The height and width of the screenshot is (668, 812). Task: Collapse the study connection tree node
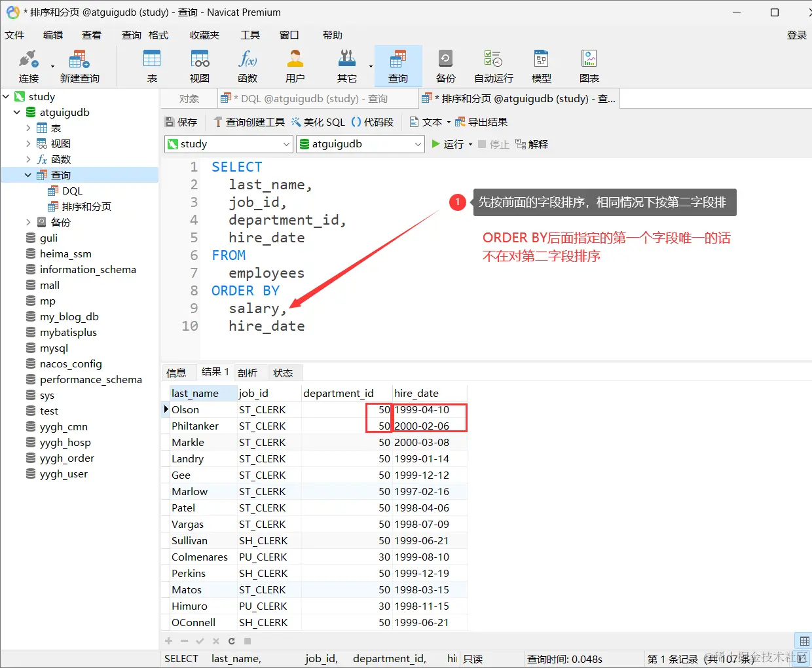point(6,96)
